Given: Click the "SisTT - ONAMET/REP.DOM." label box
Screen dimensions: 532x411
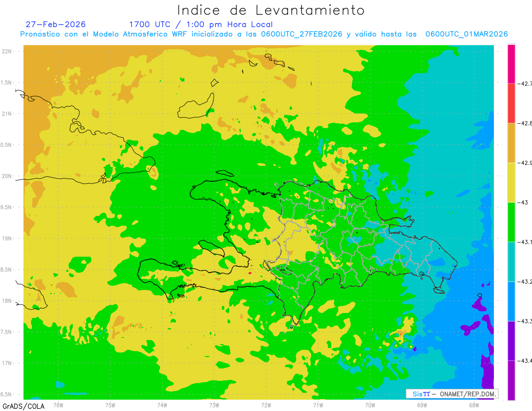Looking at the screenshot, I should click(452, 394).
